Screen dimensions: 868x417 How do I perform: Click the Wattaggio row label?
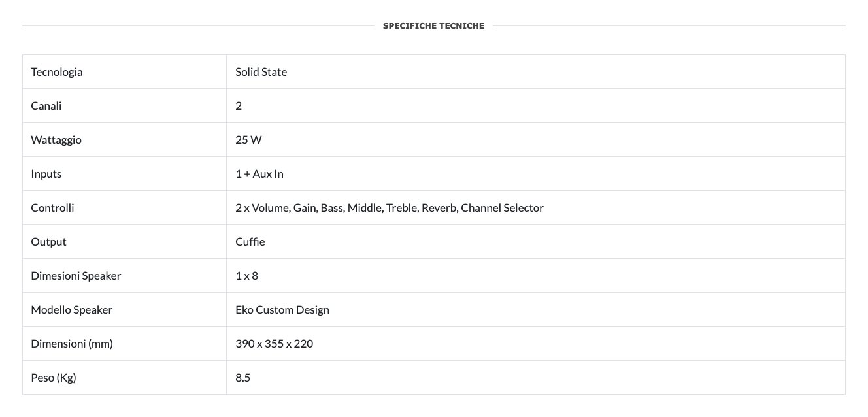pos(56,140)
